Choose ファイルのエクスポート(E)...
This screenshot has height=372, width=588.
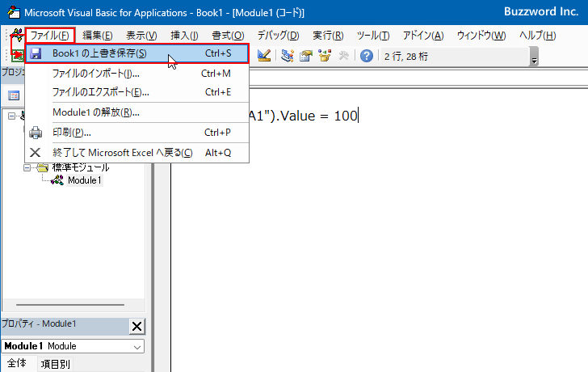[x=136, y=92]
